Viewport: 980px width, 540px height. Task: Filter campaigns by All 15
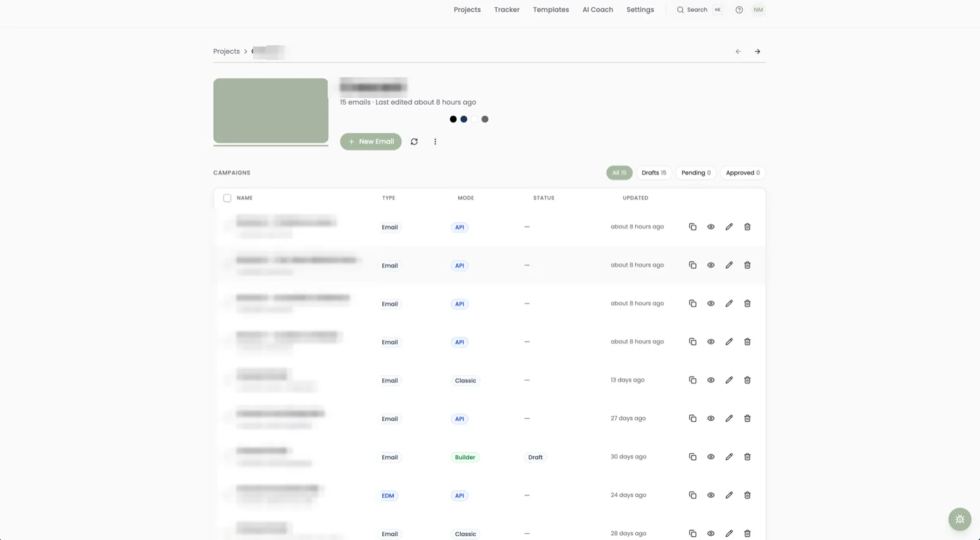(x=619, y=173)
